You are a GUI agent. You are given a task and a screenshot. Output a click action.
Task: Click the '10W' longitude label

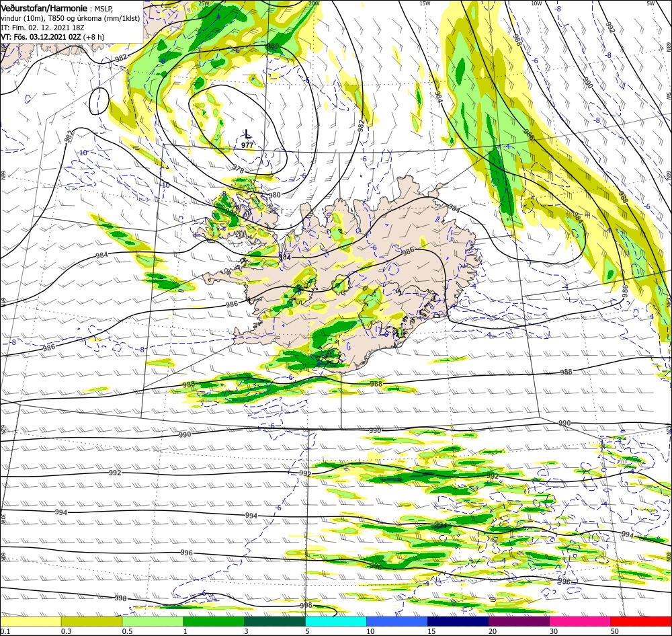536,3
